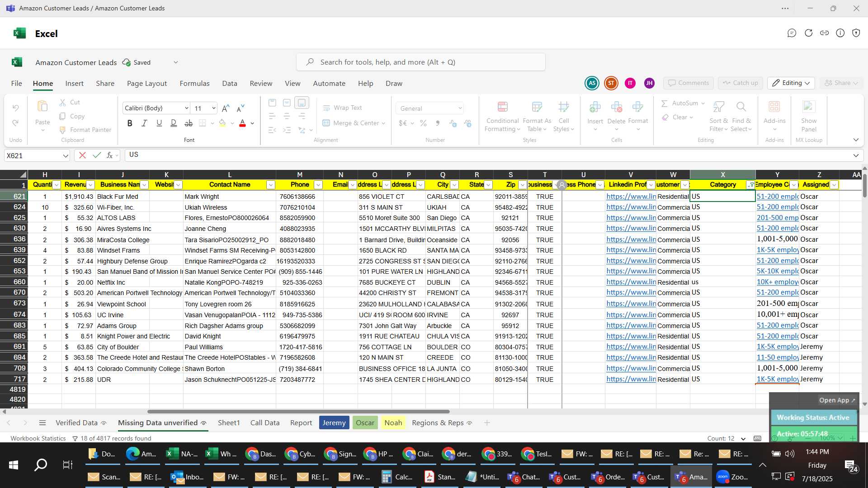Open Conditional Formatting
The width and height of the screenshot is (868, 488).
(502, 117)
